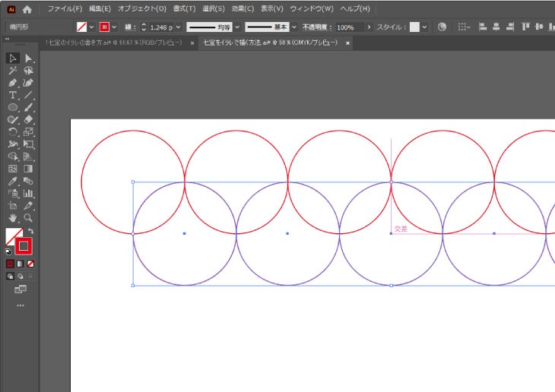
Task: Open the オブジェクト(O) menu
Action: (x=141, y=8)
